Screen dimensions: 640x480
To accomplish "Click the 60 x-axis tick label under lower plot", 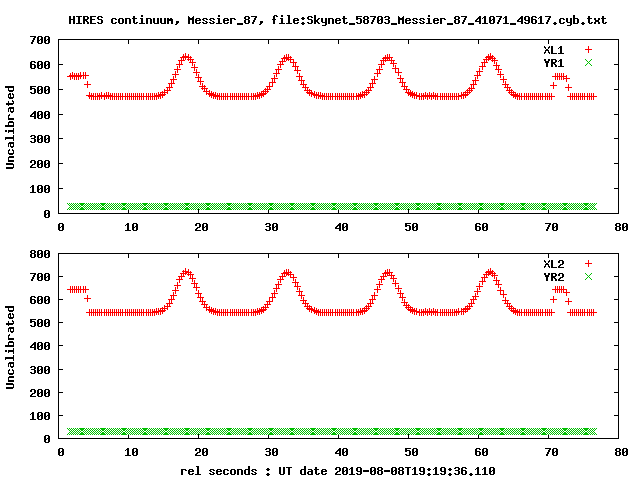I will (482, 452).
